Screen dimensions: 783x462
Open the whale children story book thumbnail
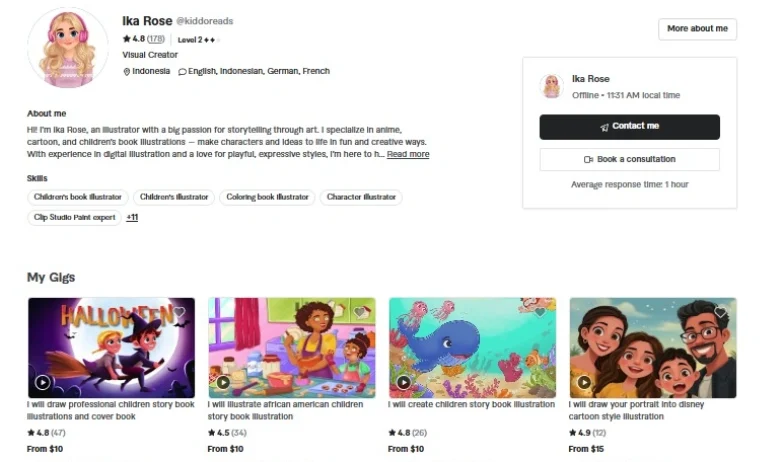[472, 348]
